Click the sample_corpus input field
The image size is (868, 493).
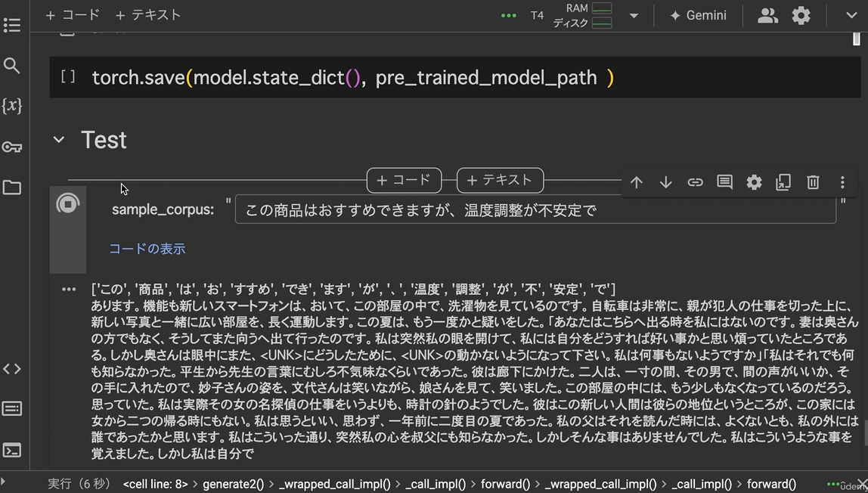point(535,209)
